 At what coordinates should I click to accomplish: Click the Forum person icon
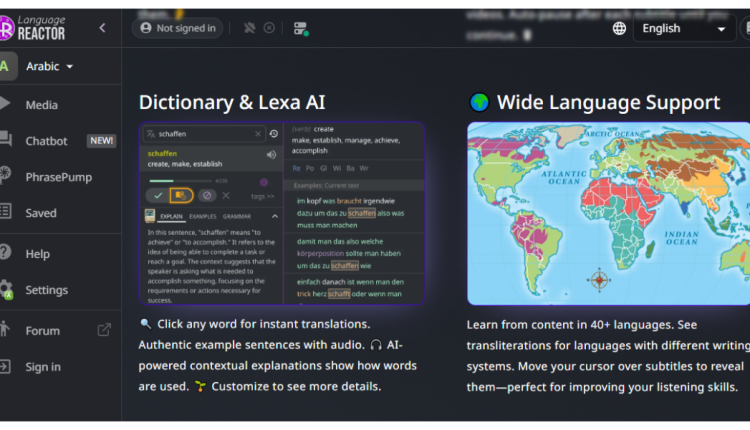[4, 329]
